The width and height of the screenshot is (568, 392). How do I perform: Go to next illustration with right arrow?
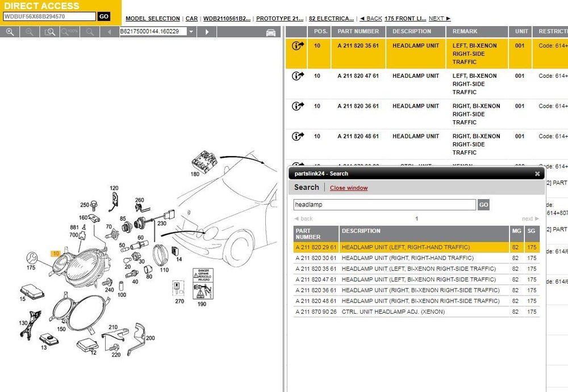click(x=207, y=32)
